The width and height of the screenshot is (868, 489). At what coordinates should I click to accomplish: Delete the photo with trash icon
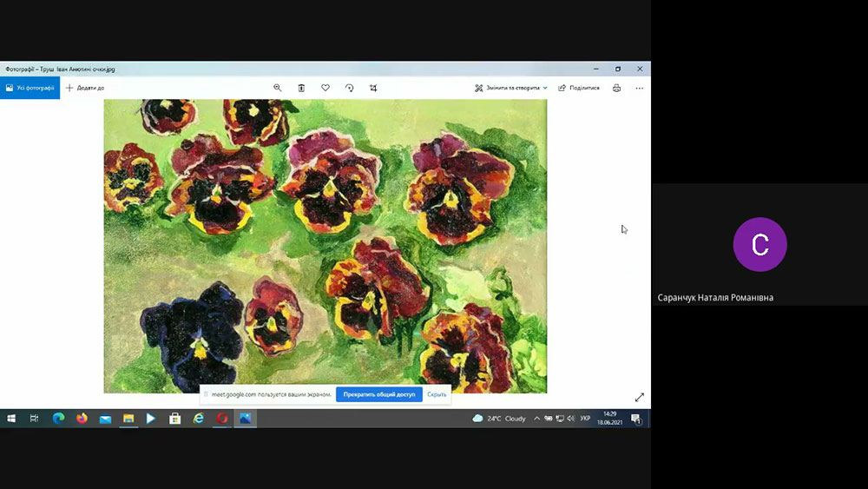(x=301, y=88)
